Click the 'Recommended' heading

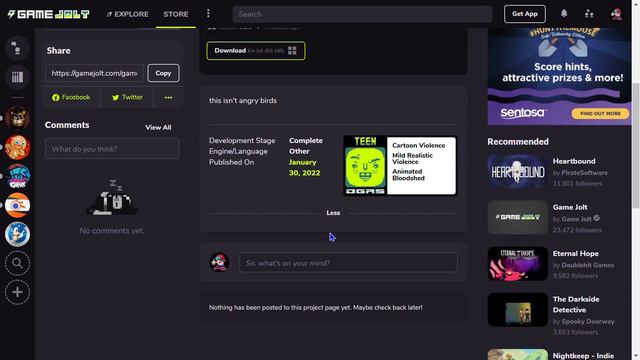(x=518, y=142)
